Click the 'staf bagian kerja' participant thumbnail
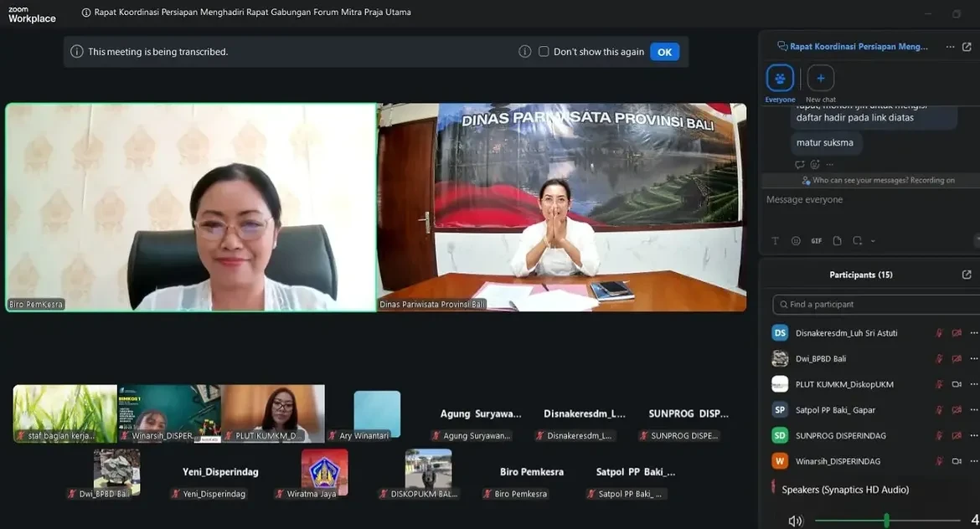Viewport: 980px width, 529px height. coord(65,413)
